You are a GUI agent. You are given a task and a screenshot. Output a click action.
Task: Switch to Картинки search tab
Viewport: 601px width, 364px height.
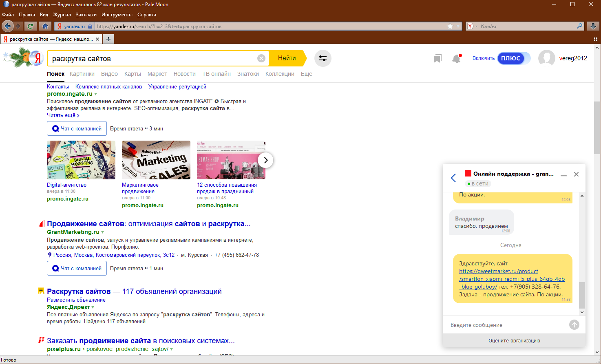[x=82, y=74]
